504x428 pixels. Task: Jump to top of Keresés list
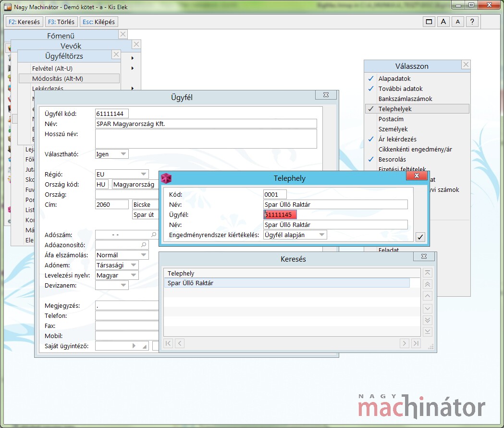coord(428,273)
